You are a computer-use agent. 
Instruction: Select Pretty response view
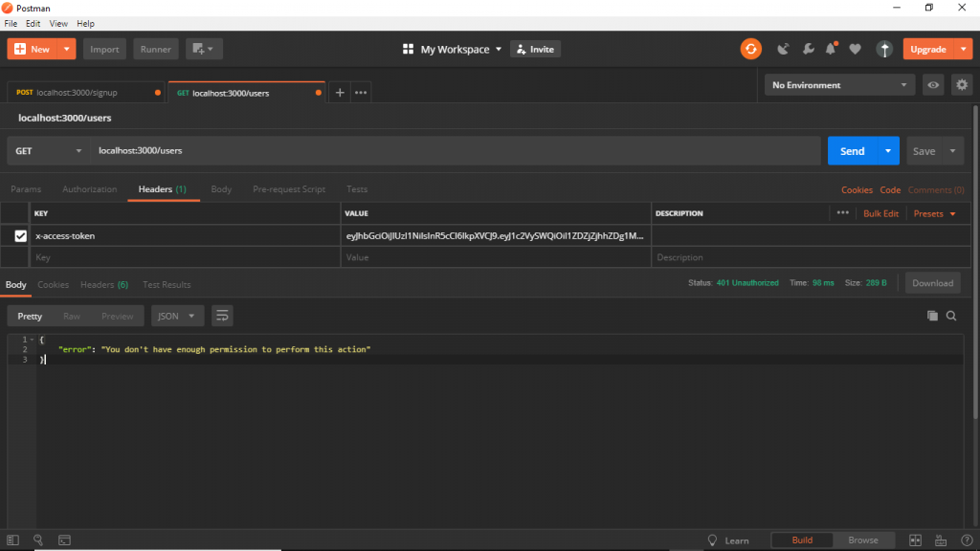tap(30, 316)
